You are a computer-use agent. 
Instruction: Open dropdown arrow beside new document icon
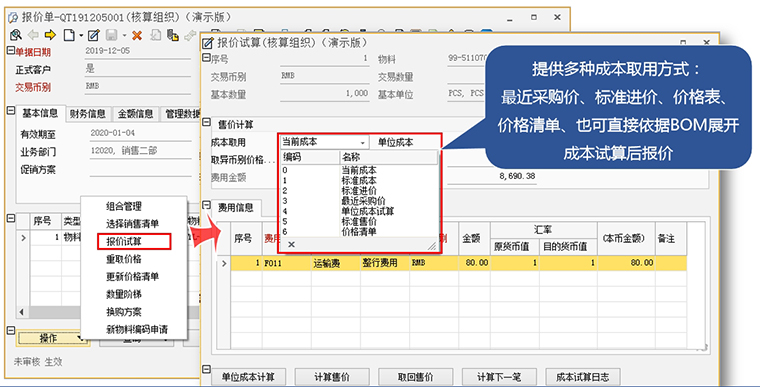coord(80,35)
